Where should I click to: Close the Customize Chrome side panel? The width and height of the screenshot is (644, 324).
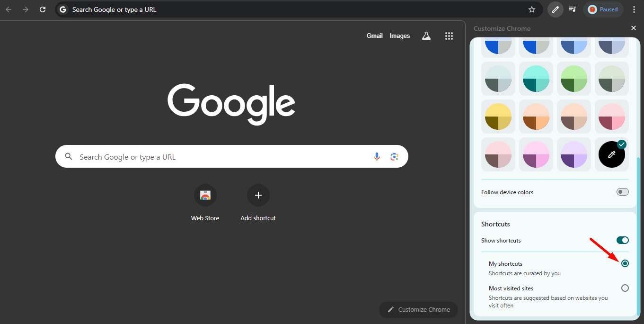coord(634,28)
